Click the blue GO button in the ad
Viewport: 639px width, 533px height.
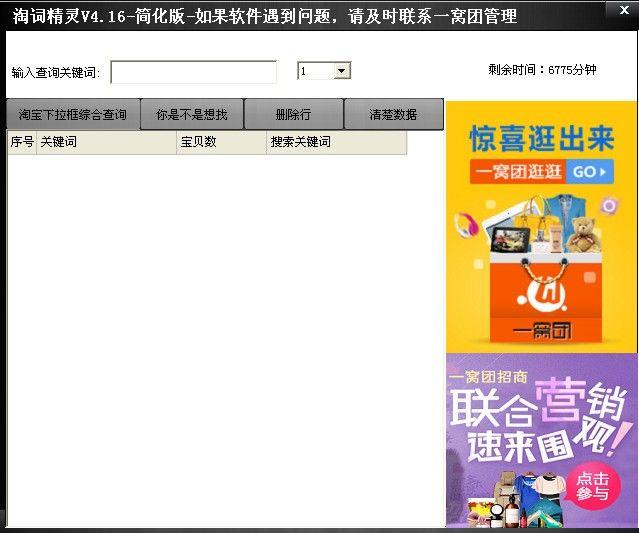click(x=589, y=172)
